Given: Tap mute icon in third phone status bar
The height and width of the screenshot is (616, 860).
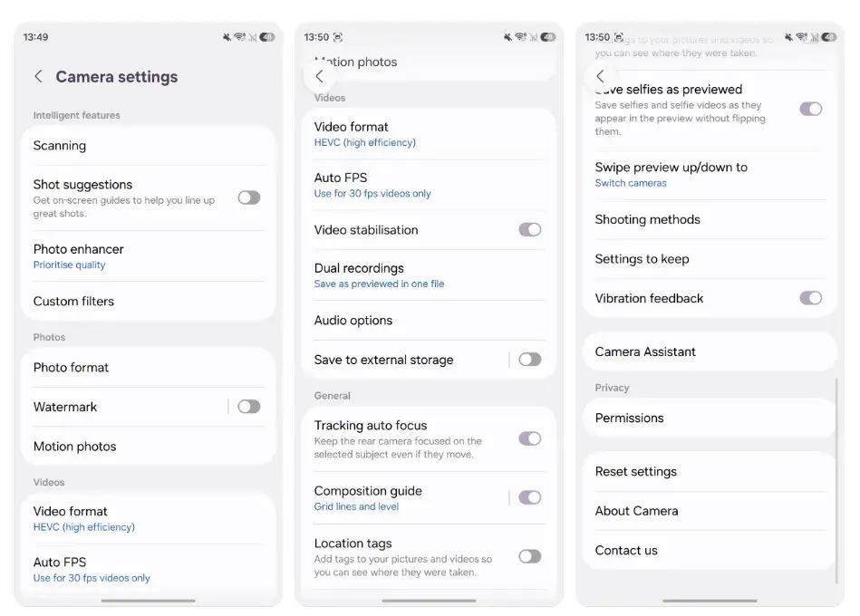Looking at the screenshot, I should (788, 37).
